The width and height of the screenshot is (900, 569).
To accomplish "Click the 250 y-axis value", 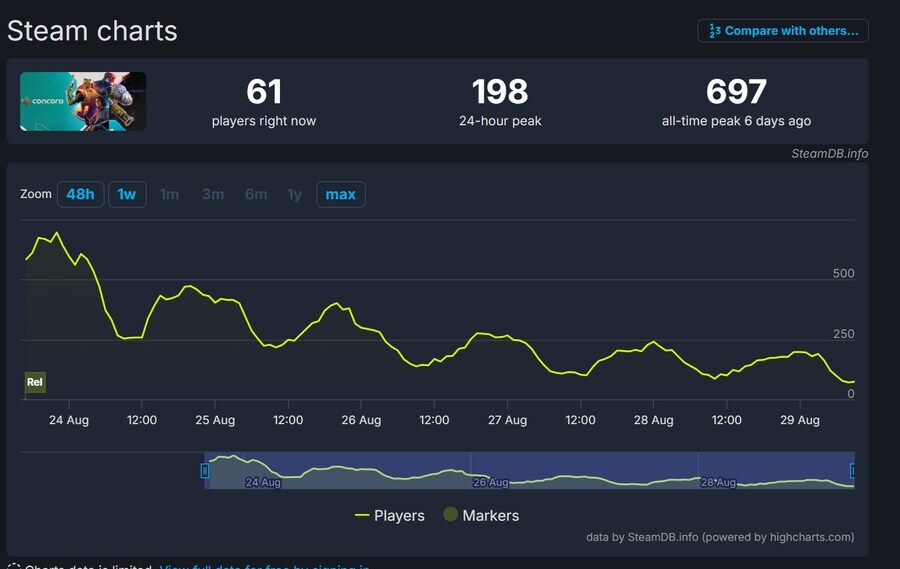I will click(x=844, y=334).
